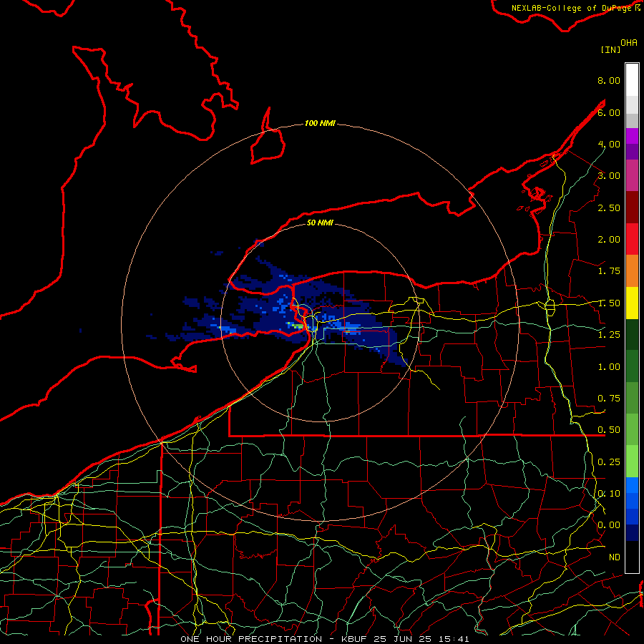Pick the yellow legend swatch
Viewport: 644px width, 644px height.
[632, 303]
